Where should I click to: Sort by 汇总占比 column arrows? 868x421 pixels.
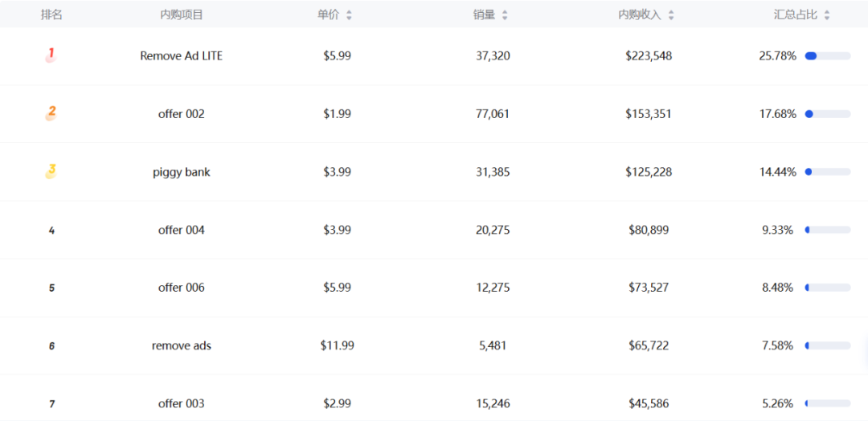pos(827,14)
